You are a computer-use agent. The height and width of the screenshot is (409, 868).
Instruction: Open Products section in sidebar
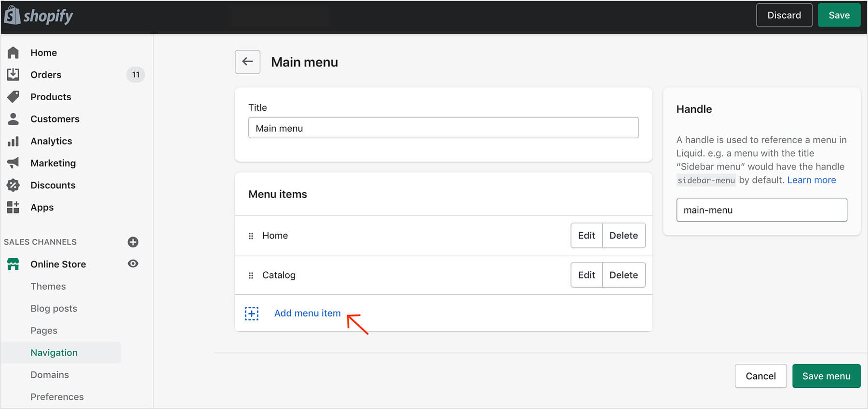pyautogui.click(x=51, y=97)
